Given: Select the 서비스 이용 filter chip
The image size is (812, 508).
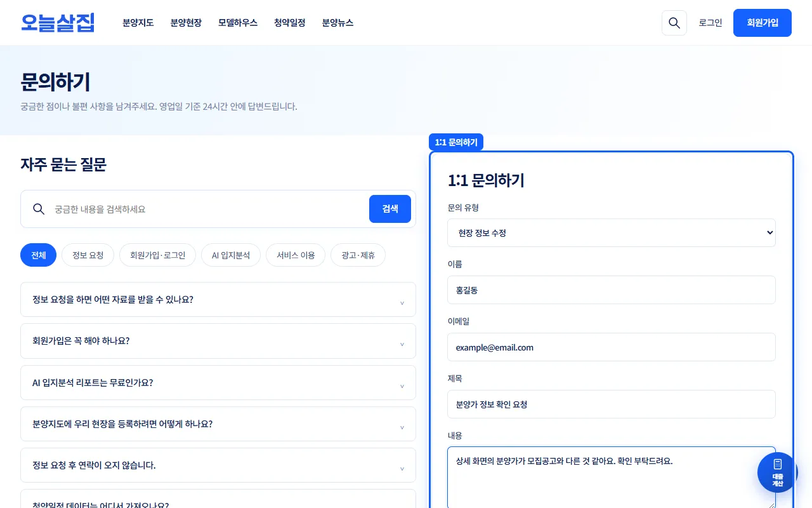Looking at the screenshot, I should pos(296,255).
